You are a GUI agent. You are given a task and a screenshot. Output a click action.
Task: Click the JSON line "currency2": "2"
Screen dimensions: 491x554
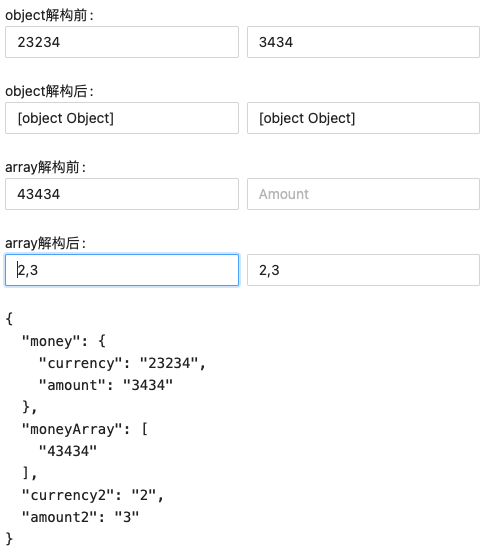[93, 495]
